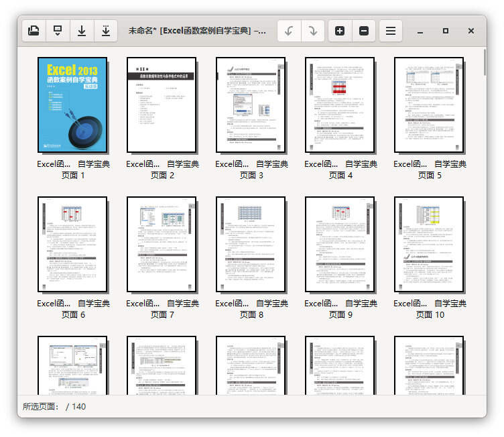Zoom in with the plus icon
The width and height of the screenshot is (504, 437).
click(x=340, y=31)
